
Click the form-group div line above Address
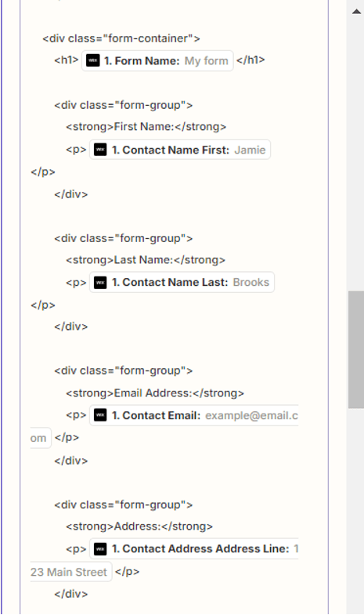point(124,505)
